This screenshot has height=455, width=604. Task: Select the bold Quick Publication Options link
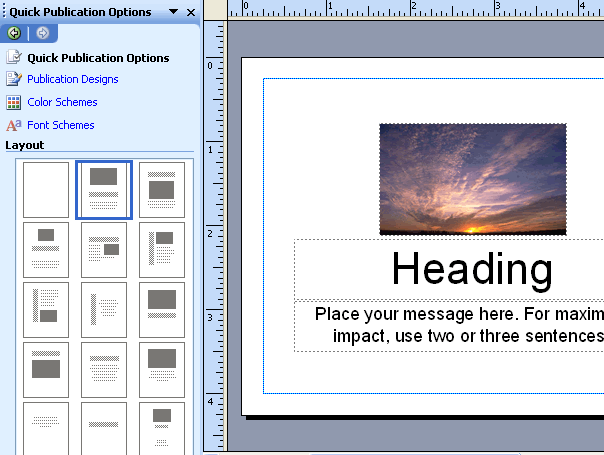click(98, 58)
